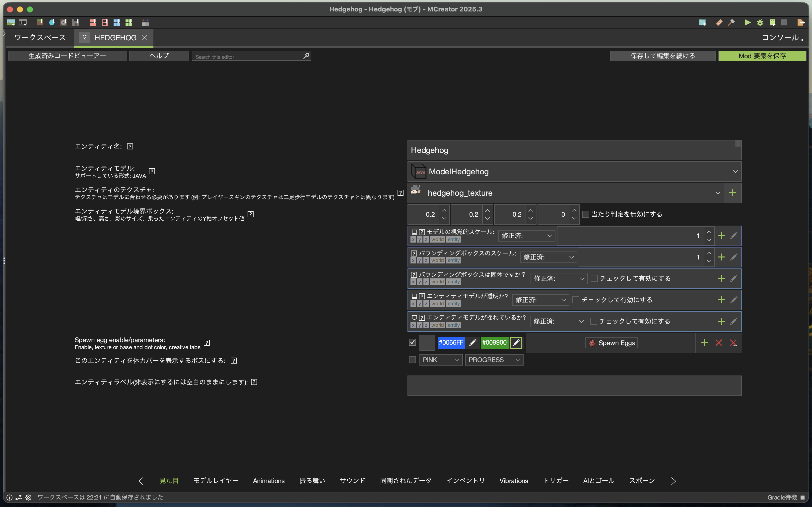Open the ワークスペース tab

[40, 38]
